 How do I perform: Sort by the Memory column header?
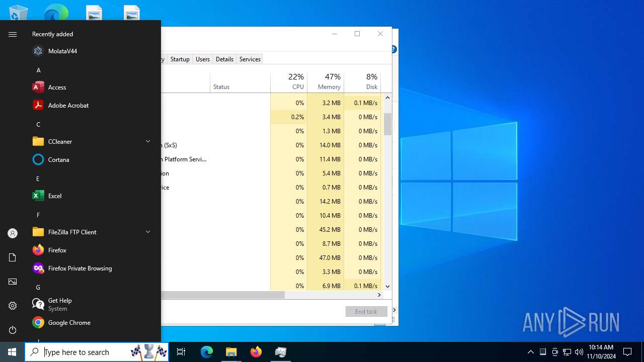[x=326, y=82]
